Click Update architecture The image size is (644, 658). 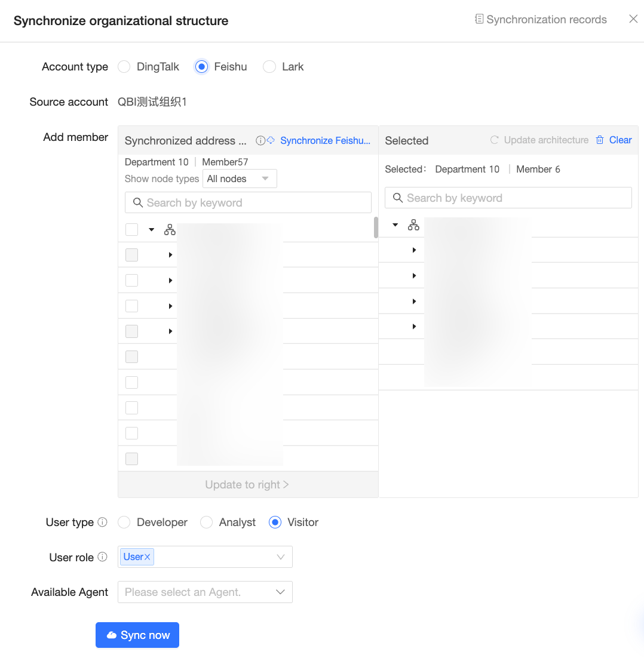[546, 140]
